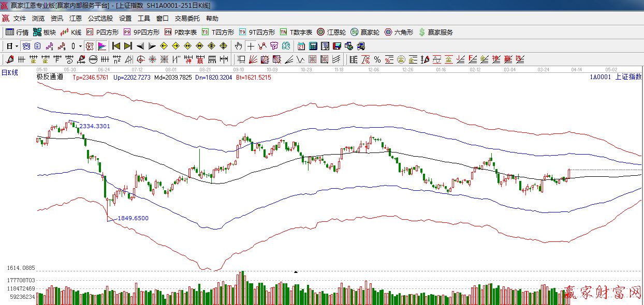Open the 行情 market quotes view
Screen dimensions: 644x305
pos(17,32)
